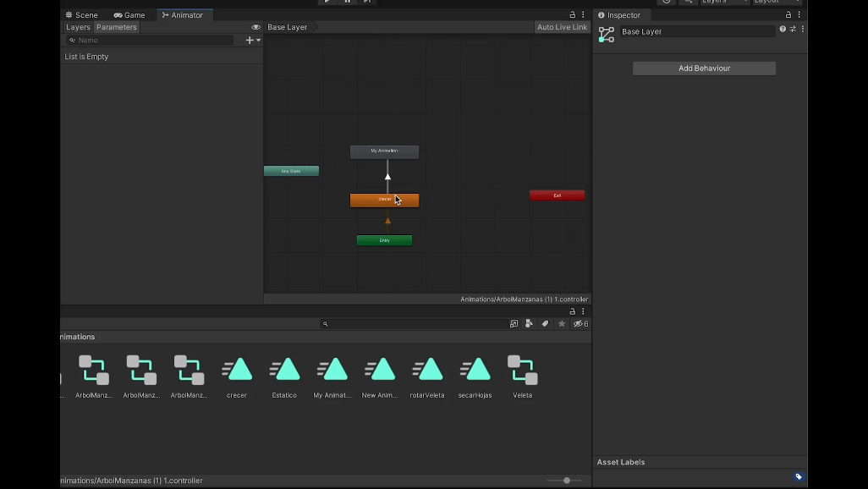Select the New Anim... animation clip

click(380, 376)
